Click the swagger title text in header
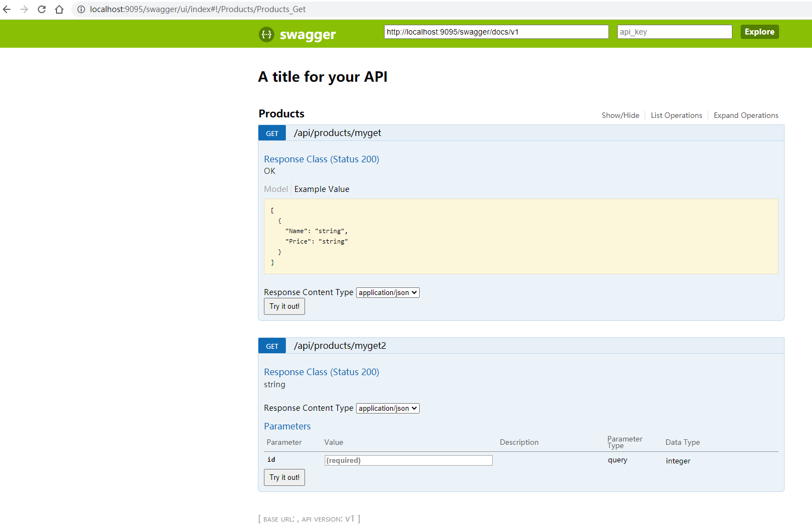 [308, 35]
